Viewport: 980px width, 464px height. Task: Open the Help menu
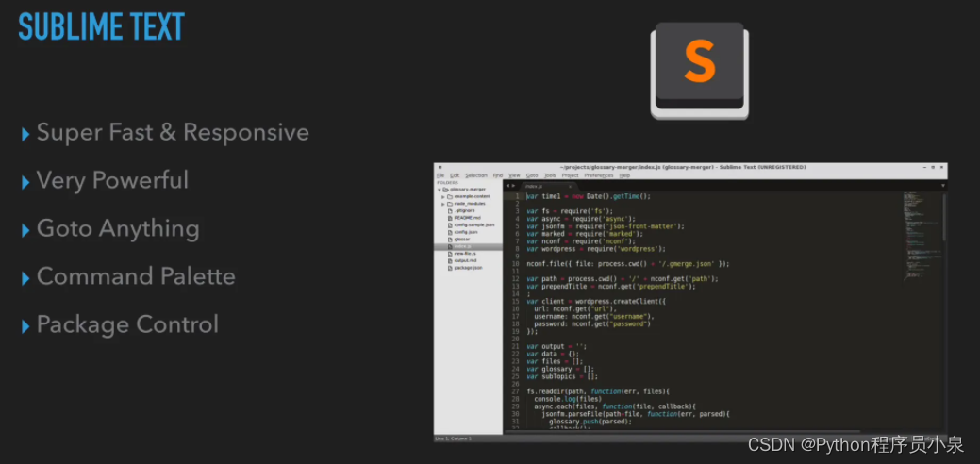click(x=624, y=175)
